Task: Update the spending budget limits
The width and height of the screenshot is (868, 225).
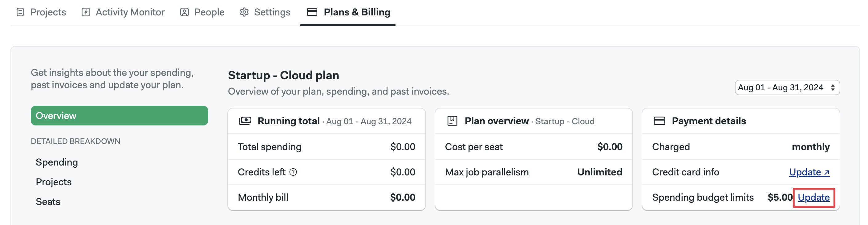Action: 813,197
